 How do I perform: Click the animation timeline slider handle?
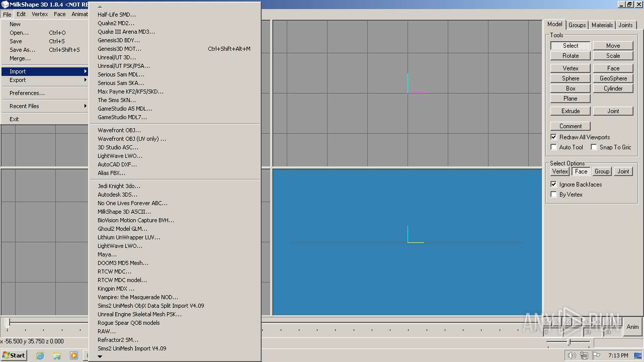[7, 322]
